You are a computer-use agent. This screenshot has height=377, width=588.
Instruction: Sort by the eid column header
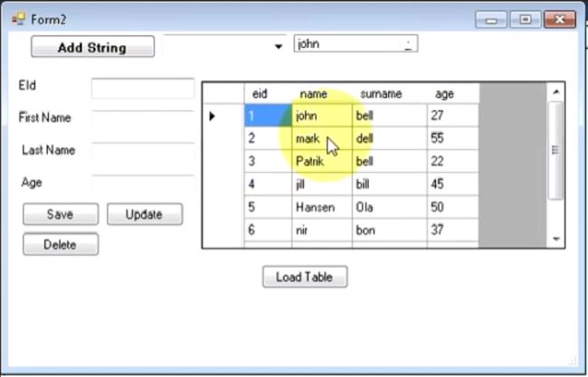268,93
